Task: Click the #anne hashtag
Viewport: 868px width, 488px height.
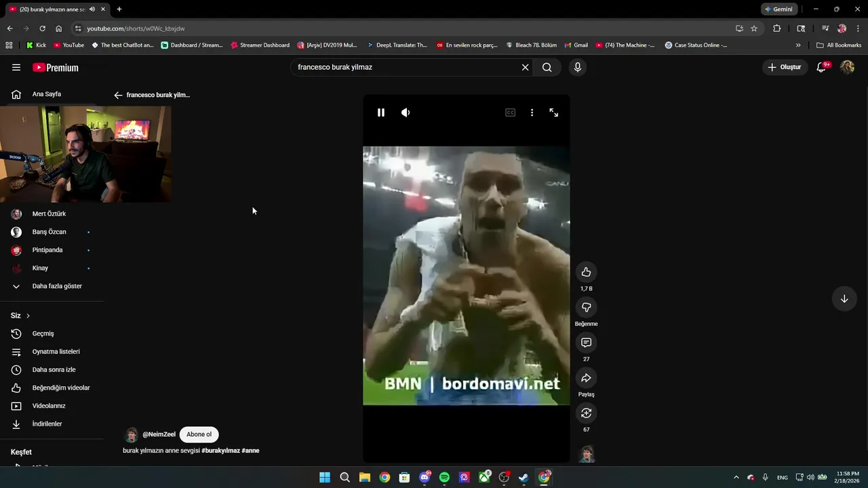Action: [x=250, y=451]
